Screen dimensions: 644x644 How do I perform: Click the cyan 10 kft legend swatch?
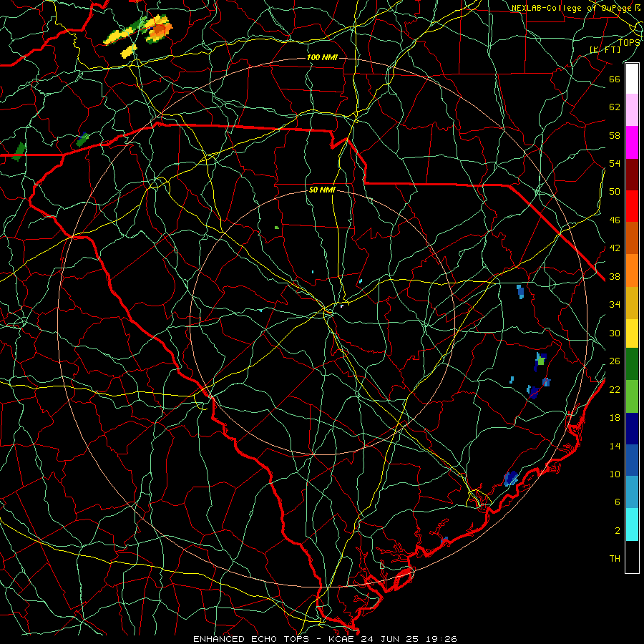click(x=632, y=525)
